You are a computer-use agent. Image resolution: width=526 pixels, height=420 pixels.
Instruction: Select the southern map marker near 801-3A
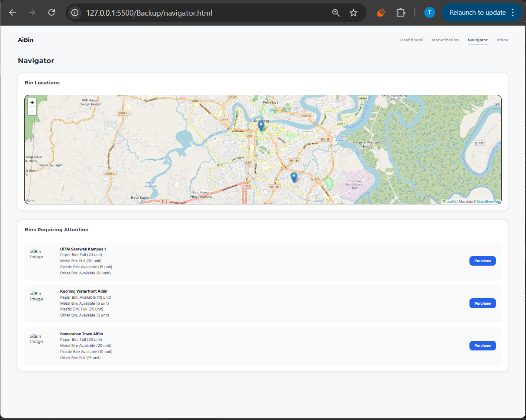[x=294, y=177]
